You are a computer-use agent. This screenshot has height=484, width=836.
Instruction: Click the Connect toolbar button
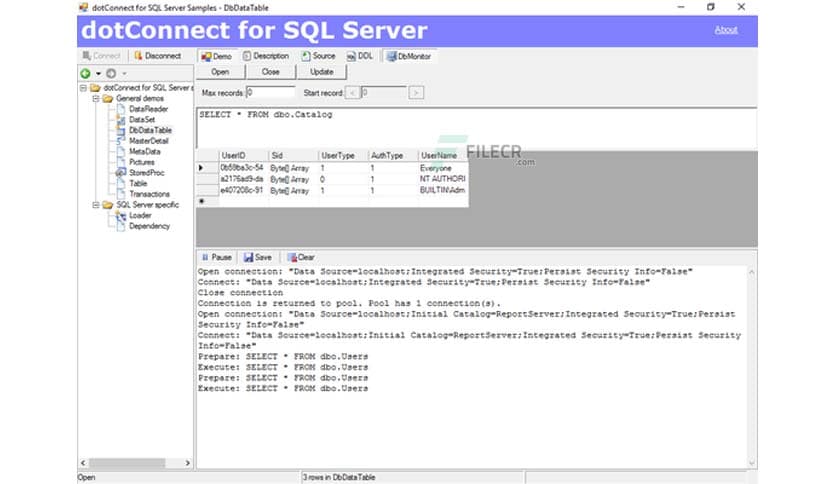[x=101, y=55]
